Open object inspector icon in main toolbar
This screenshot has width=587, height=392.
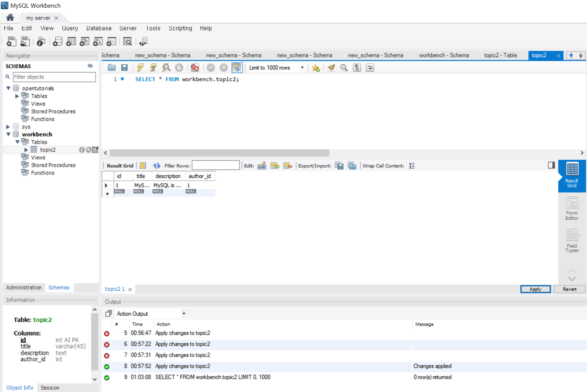click(x=41, y=41)
